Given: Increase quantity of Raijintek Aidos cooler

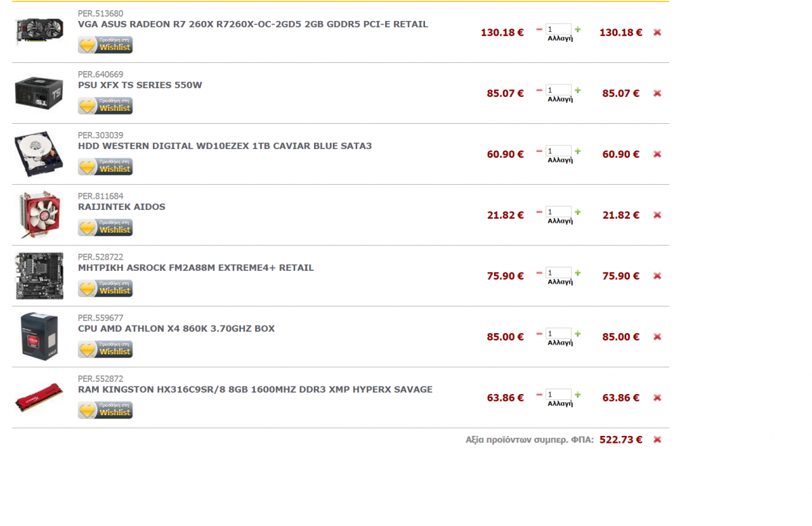Looking at the screenshot, I should click(578, 212).
